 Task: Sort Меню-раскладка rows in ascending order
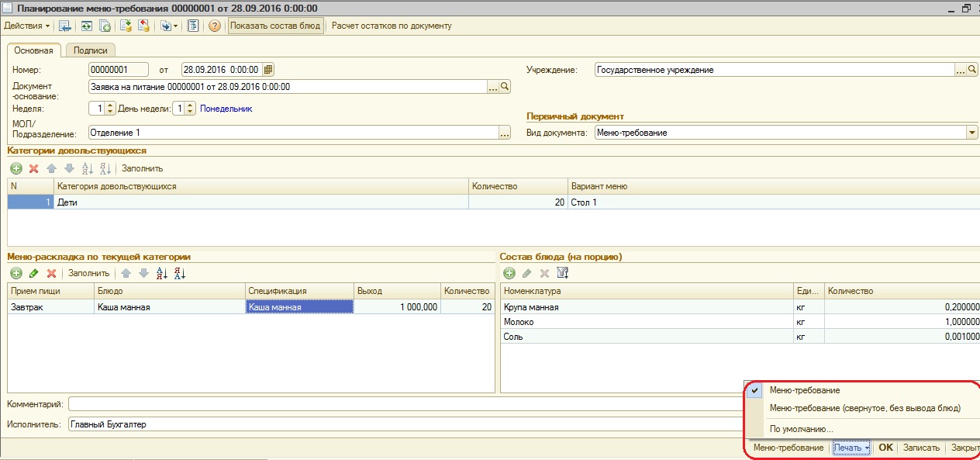(x=162, y=273)
